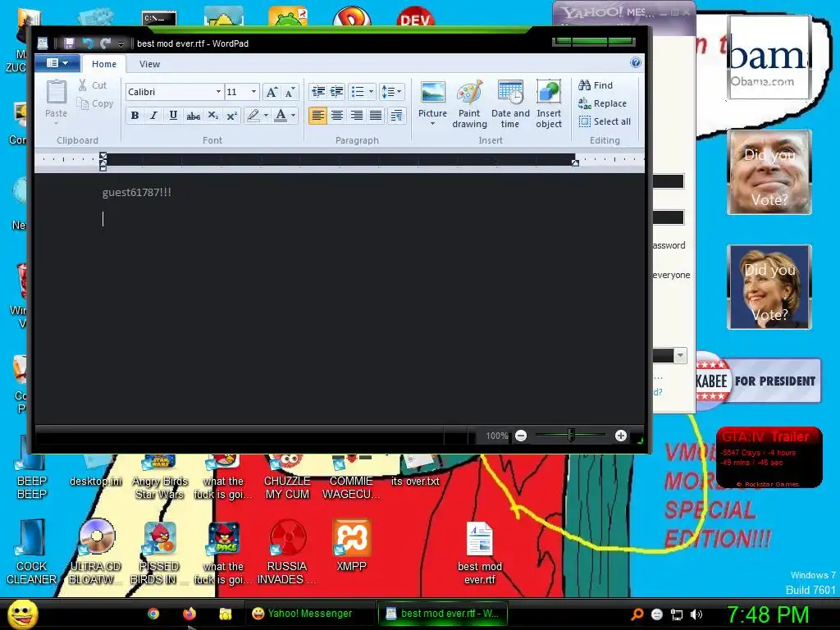Zoom in with the plus button
This screenshot has width=840, height=630.
(620, 436)
